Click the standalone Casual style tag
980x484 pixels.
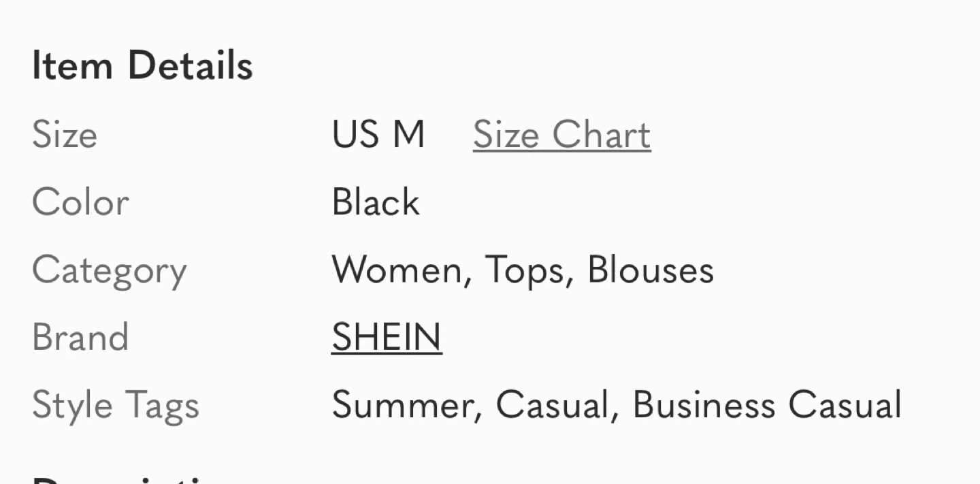[552, 405]
